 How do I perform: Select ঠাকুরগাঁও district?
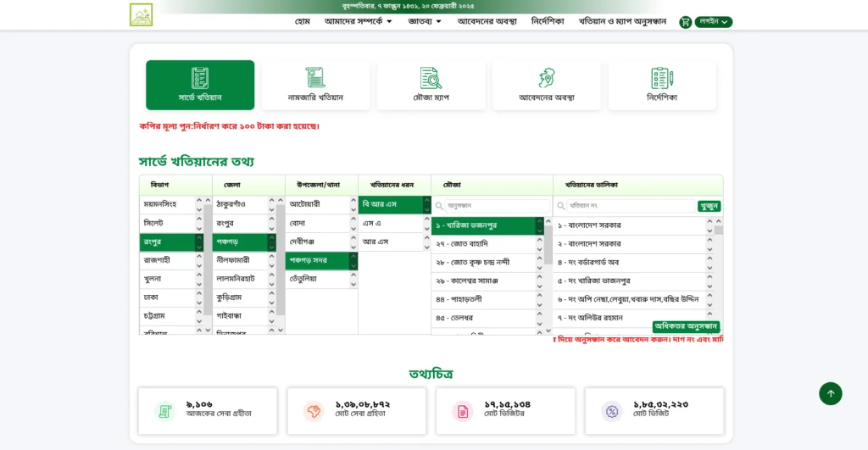244,204
